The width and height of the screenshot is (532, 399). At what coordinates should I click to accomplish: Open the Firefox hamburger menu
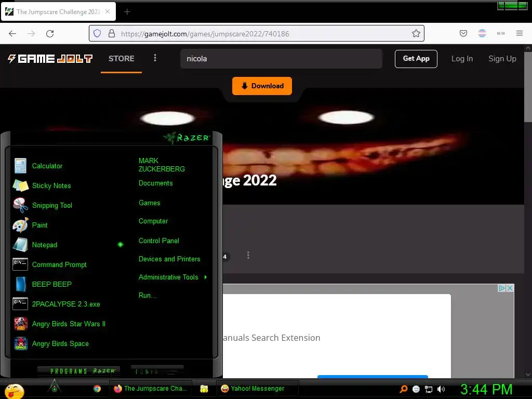pos(519,33)
